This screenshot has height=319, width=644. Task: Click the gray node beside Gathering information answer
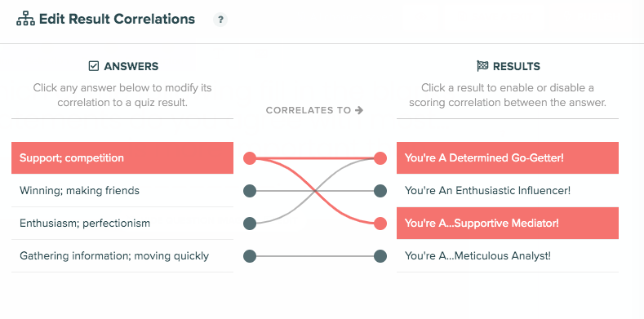tap(250, 256)
